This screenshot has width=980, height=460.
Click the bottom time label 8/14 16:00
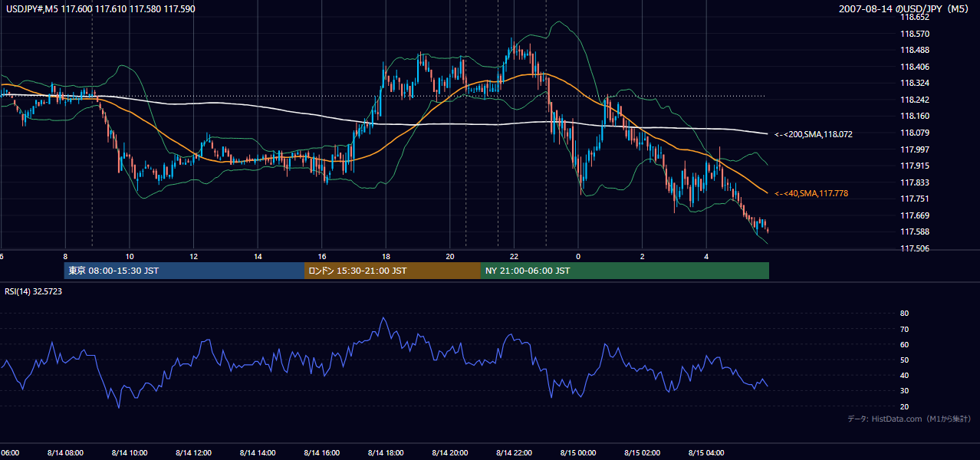tap(321, 453)
